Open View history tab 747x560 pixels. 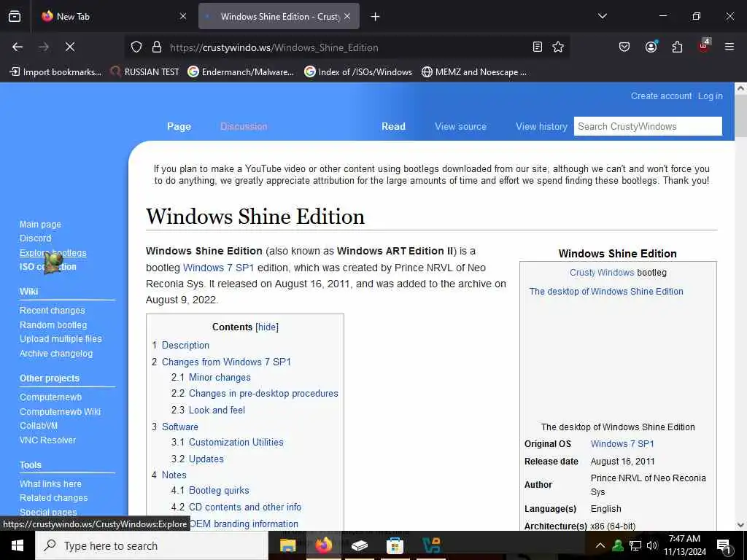[541, 127]
